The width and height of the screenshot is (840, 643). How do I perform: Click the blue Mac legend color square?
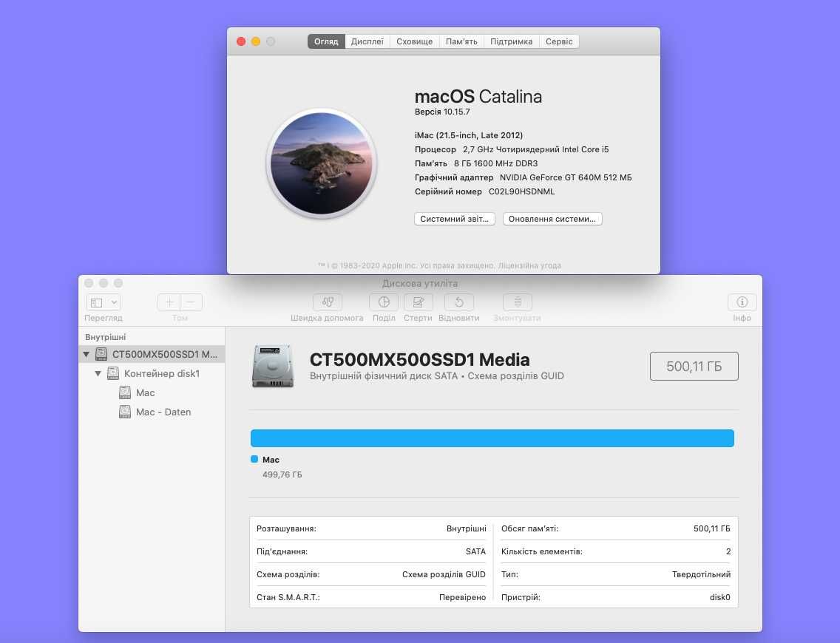pyautogui.click(x=254, y=460)
